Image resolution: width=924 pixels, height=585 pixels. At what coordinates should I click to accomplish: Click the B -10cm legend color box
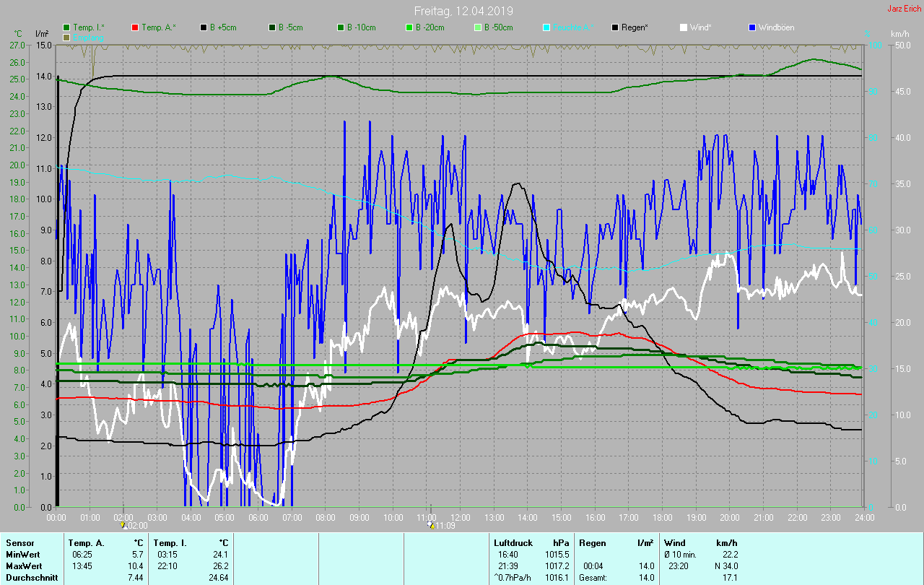click(x=341, y=27)
